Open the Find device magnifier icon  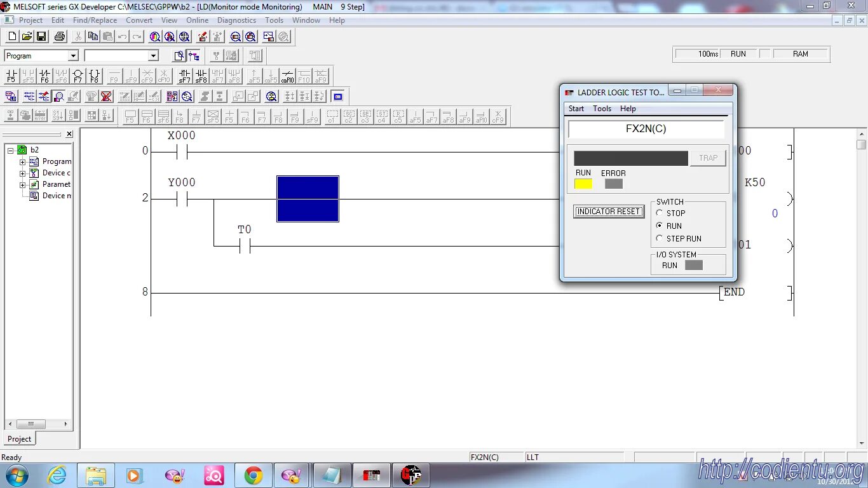154,37
